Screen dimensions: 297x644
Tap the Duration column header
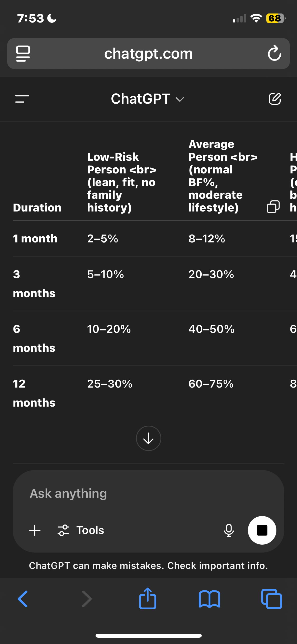37,208
